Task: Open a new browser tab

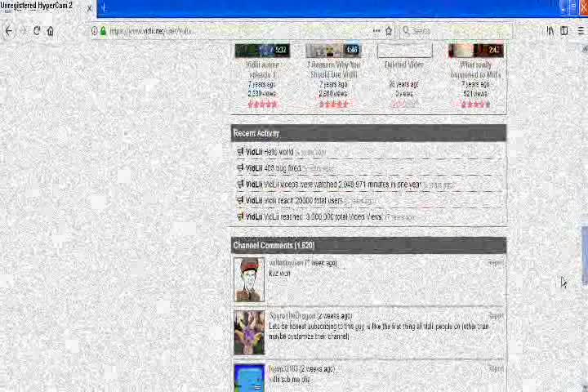Action: pos(104,8)
